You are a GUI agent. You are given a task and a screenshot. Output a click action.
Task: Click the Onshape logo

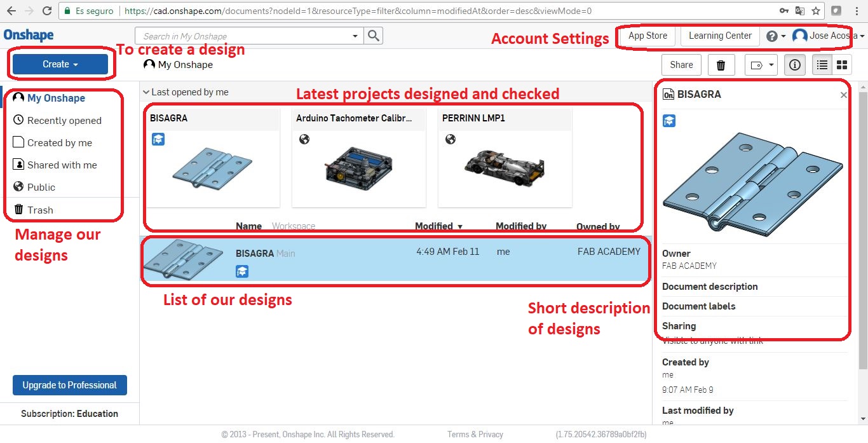[x=29, y=35]
